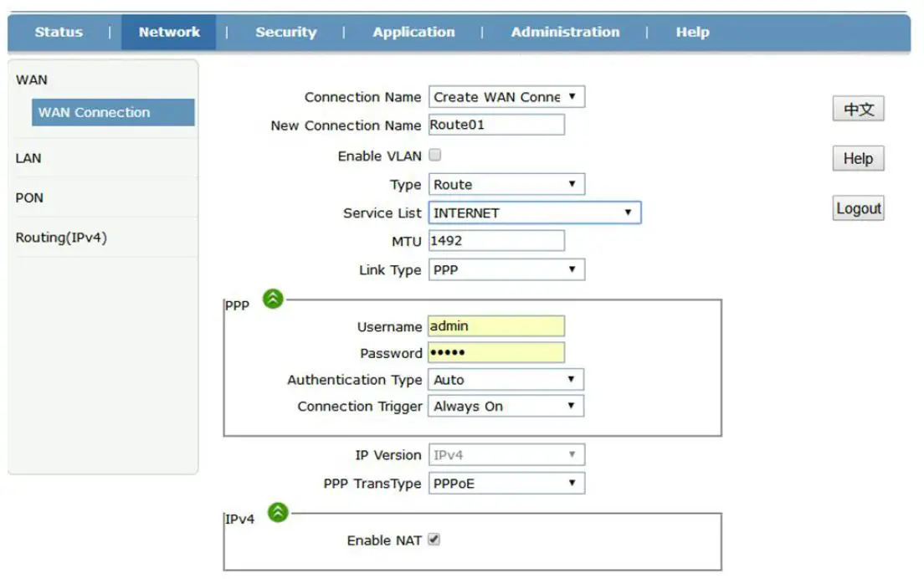Switch to the Status tab

[58, 32]
